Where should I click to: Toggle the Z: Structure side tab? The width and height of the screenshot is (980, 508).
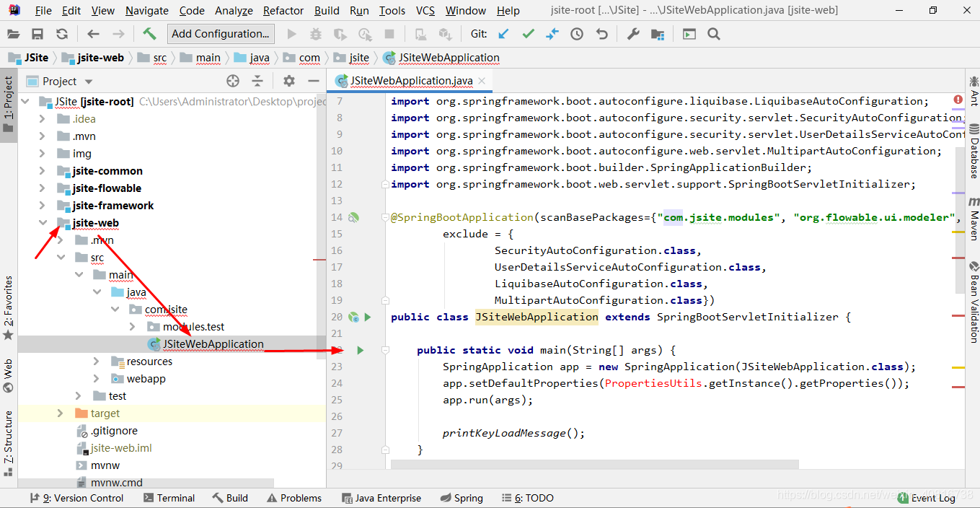pos(8,444)
